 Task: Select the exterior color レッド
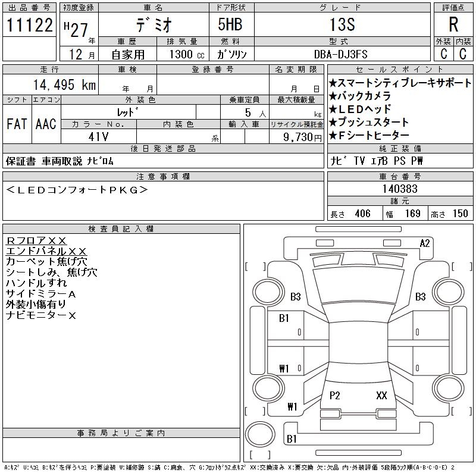click(x=128, y=112)
